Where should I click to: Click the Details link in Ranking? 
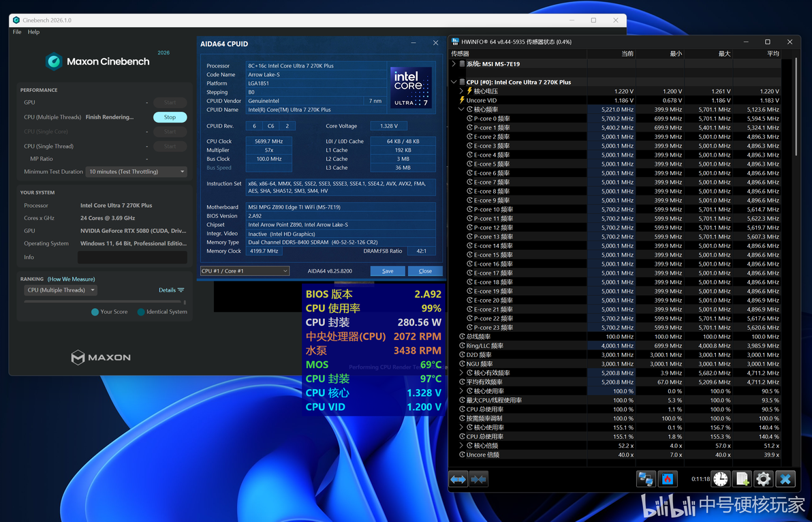click(x=167, y=290)
